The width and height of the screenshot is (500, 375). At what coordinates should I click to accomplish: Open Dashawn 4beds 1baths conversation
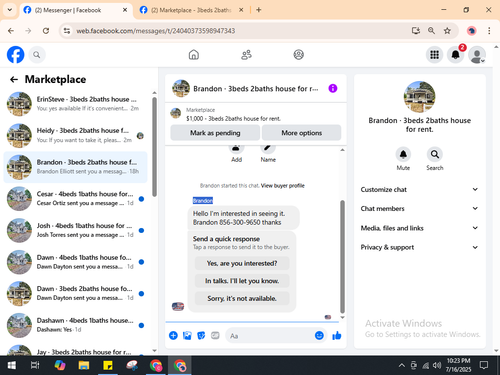click(x=75, y=325)
